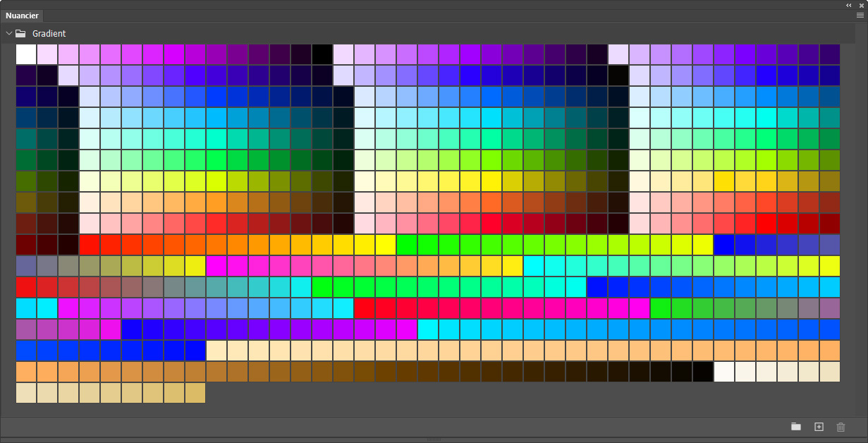
Task: Choose the final tan swatch ending the group
Action: tap(195, 393)
